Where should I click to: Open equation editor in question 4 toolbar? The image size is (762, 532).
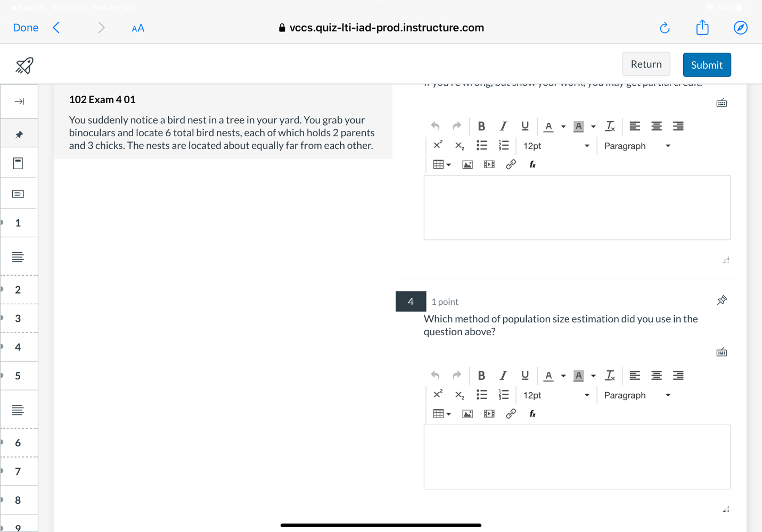tap(532, 414)
